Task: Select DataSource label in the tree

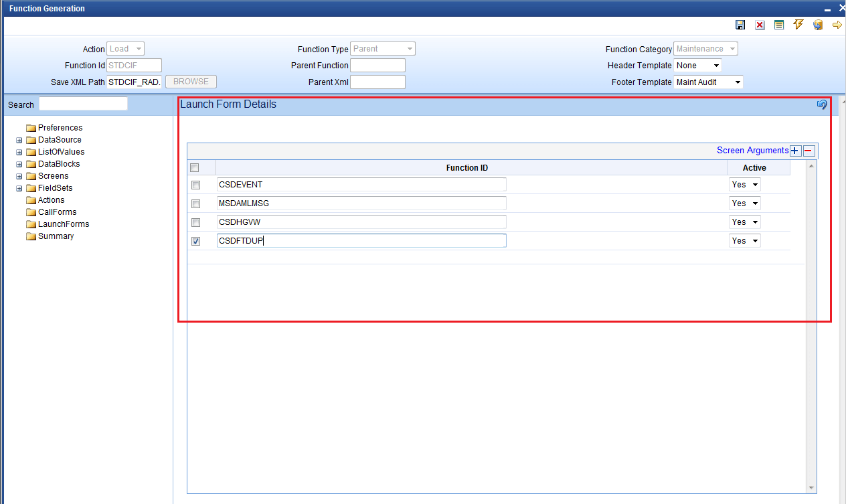Action: [60, 140]
